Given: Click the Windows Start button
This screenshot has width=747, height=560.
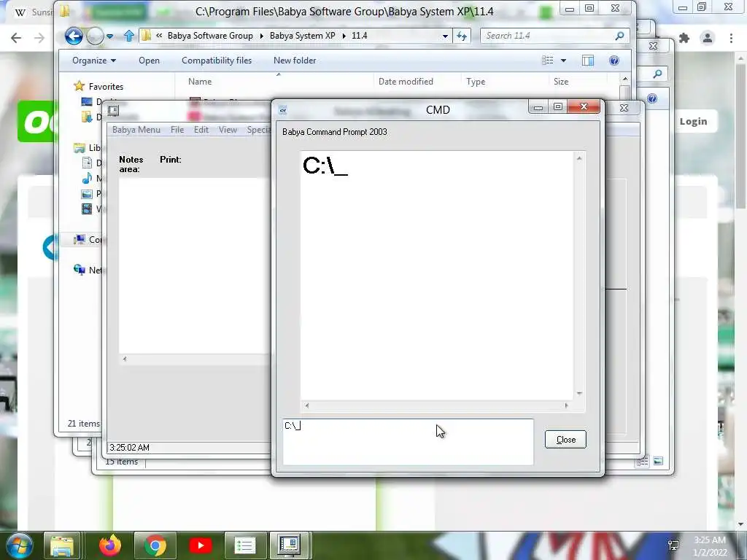Looking at the screenshot, I should coord(20,545).
